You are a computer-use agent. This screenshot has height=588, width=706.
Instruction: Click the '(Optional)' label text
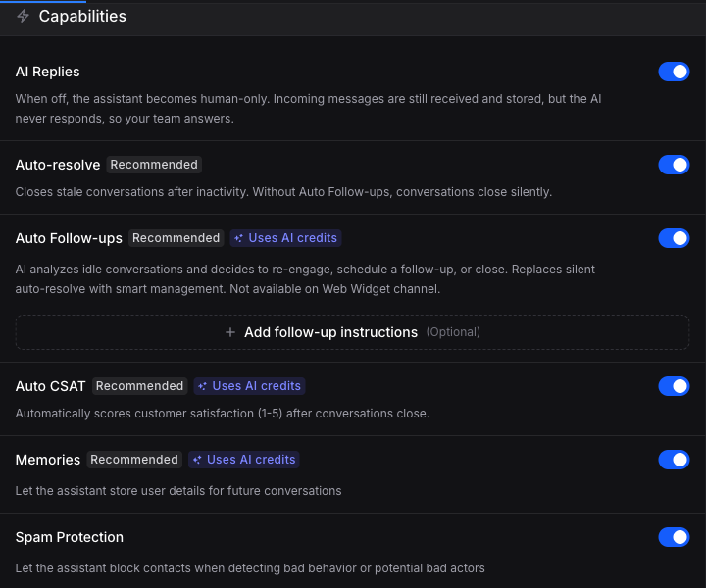pyautogui.click(x=453, y=332)
